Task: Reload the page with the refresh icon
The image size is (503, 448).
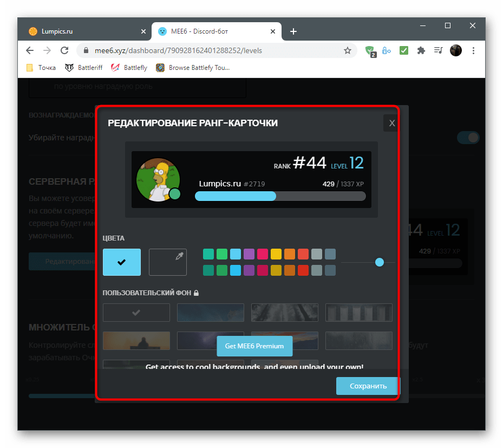Action: coord(64,50)
